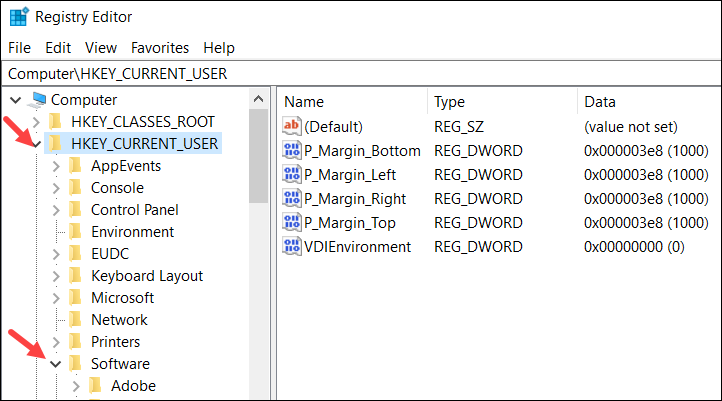Select the Network key label
This screenshot has width=722, height=401.
click(x=119, y=320)
